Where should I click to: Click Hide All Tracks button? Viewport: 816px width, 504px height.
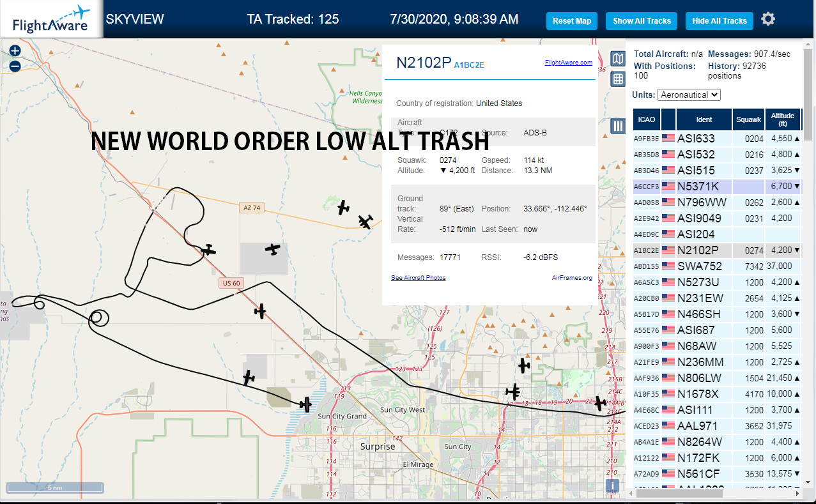(x=720, y=20)
